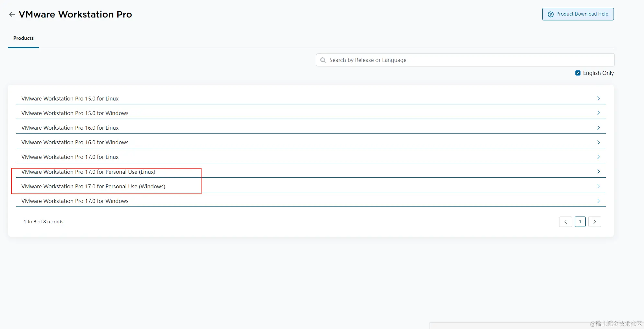Open VMware Workstation Pro 17.0 for Windows
The width and height of the screenshot is (644, 329).
[75, 201]
